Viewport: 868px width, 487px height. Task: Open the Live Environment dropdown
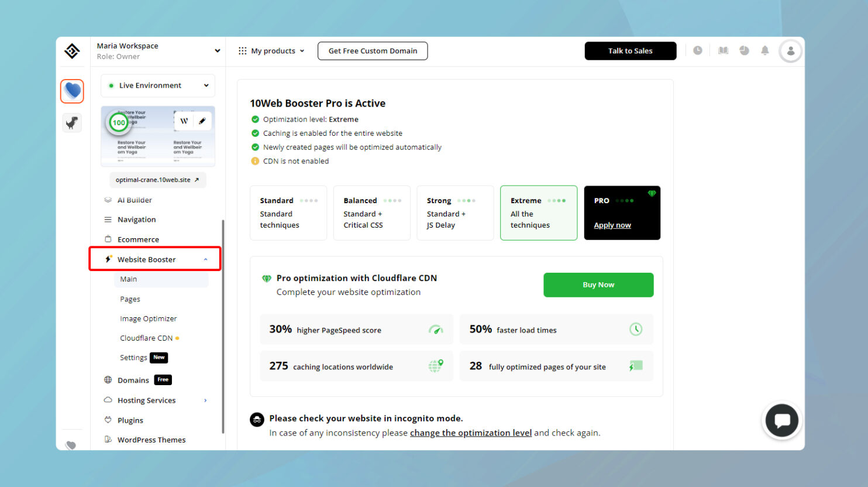157,85
